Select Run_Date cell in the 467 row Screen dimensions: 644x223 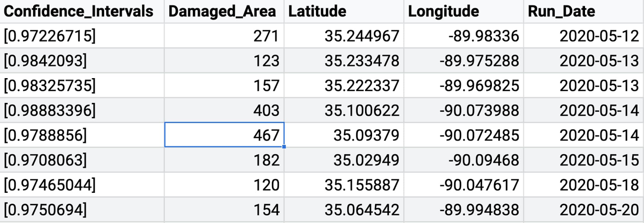click(x=584, y=134)
